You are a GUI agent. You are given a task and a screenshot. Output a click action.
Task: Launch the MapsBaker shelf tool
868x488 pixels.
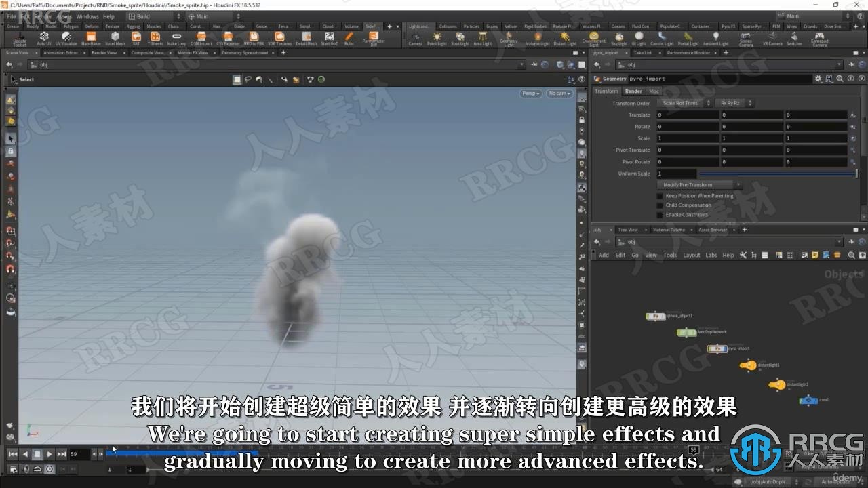tap(91, 38)
